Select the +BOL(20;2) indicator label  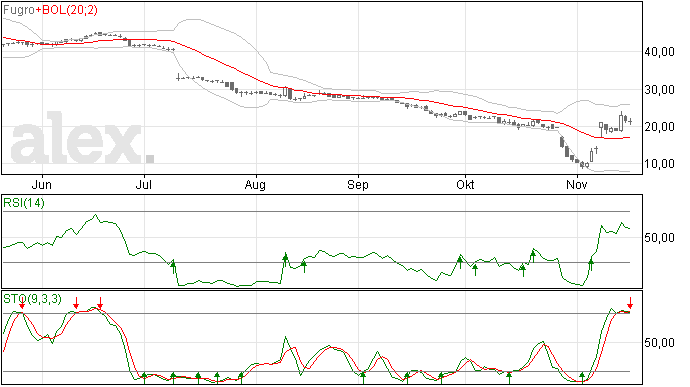67,10
